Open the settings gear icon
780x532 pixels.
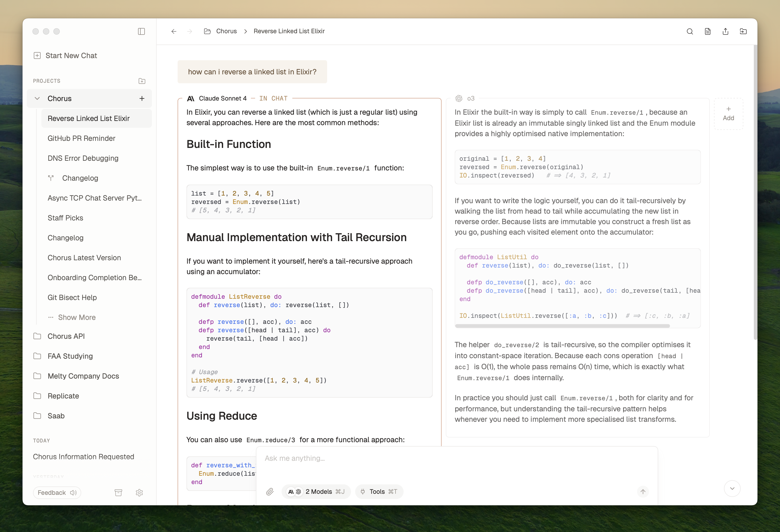[x=139, y=492]
